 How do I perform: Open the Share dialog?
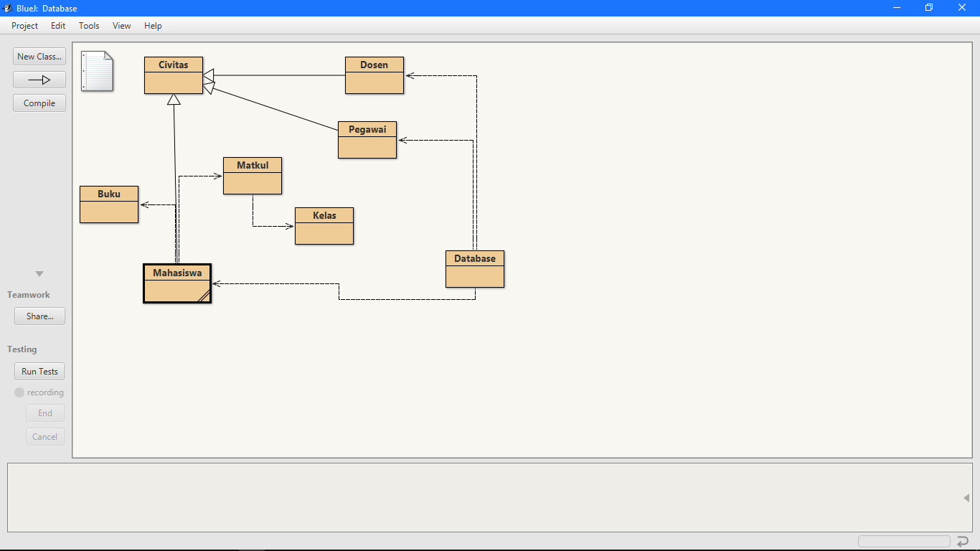[39, 316]
